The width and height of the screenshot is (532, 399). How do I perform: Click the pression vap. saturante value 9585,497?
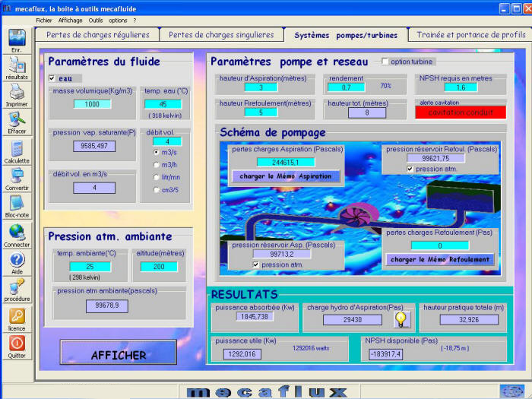[x=94, y=146]
